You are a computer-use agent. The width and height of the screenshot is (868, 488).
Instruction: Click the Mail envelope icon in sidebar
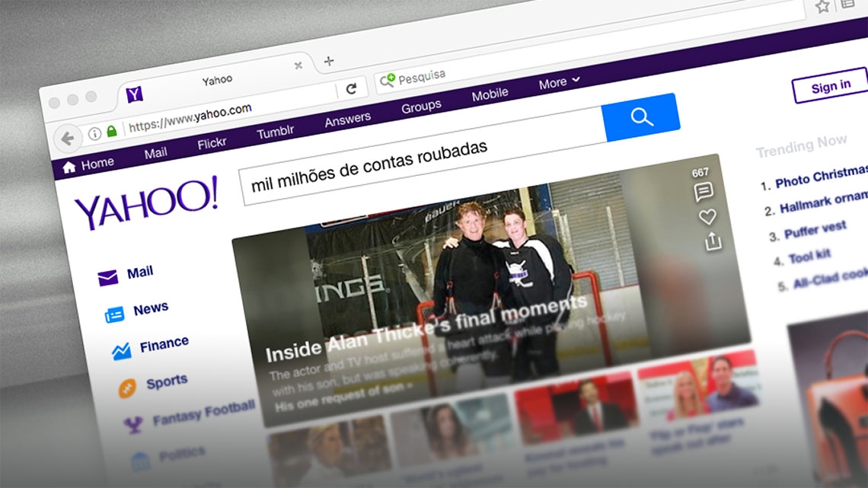coord(107,277)
